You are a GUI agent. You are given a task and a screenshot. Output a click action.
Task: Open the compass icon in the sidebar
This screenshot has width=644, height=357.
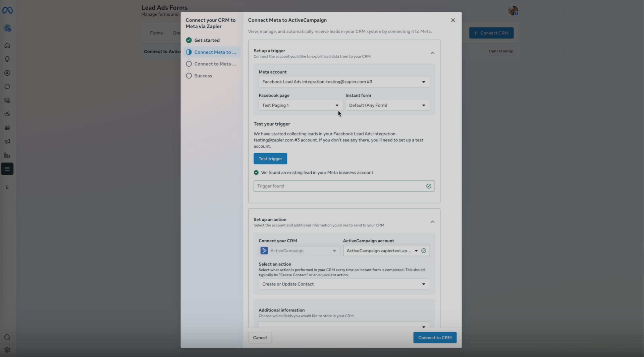click(x=7, y=73)
